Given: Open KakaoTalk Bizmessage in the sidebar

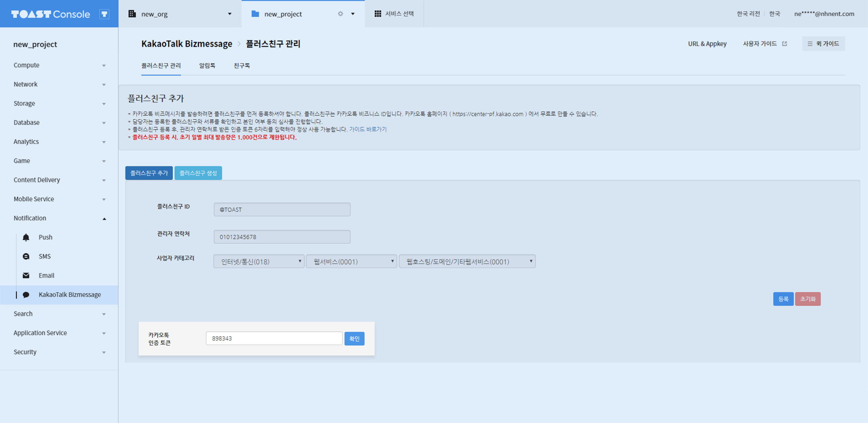Looking at the screenshot, I should click(70, 295).
